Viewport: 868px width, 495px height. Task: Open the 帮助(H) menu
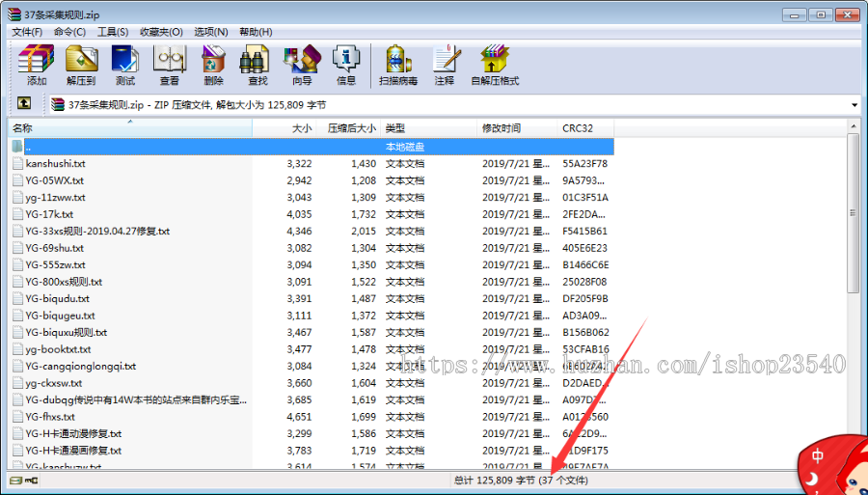pos(256,32)
